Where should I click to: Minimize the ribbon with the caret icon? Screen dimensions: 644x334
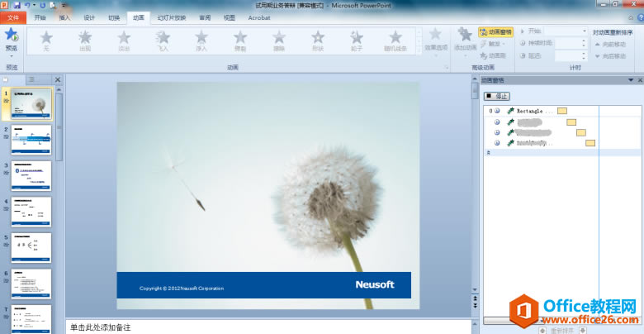click(x=631, y=17)
